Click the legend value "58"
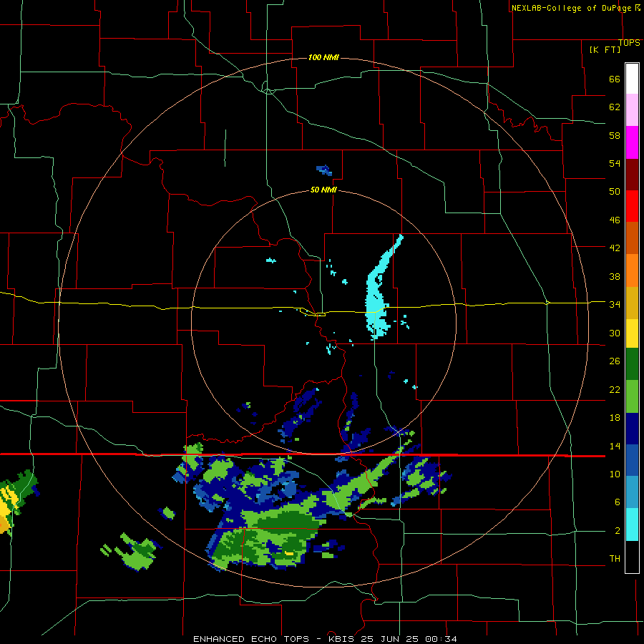Image resolution: width=644 pixels, height=644 pixels. 615,135
